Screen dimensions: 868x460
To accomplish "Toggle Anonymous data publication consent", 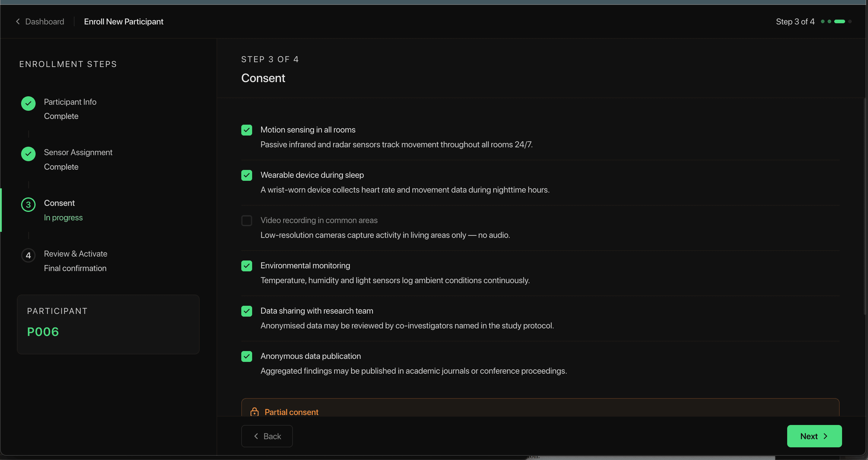I will click(247, 356).
